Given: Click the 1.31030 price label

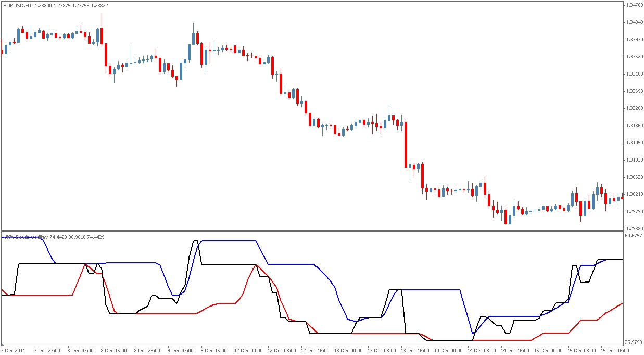Looking at the screenshot, I should pyautogui.click(x=635, y=160).
